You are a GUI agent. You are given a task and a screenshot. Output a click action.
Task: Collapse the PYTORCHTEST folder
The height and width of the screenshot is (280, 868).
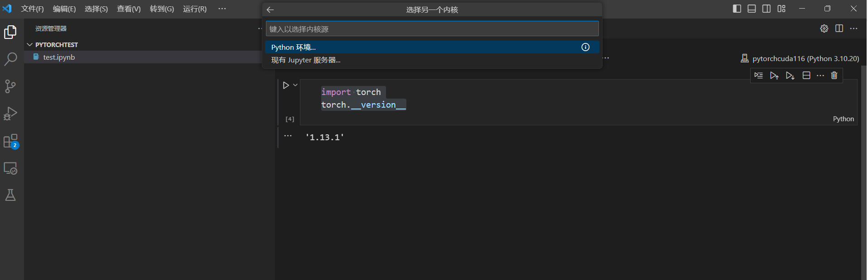[x=52, y=45]
